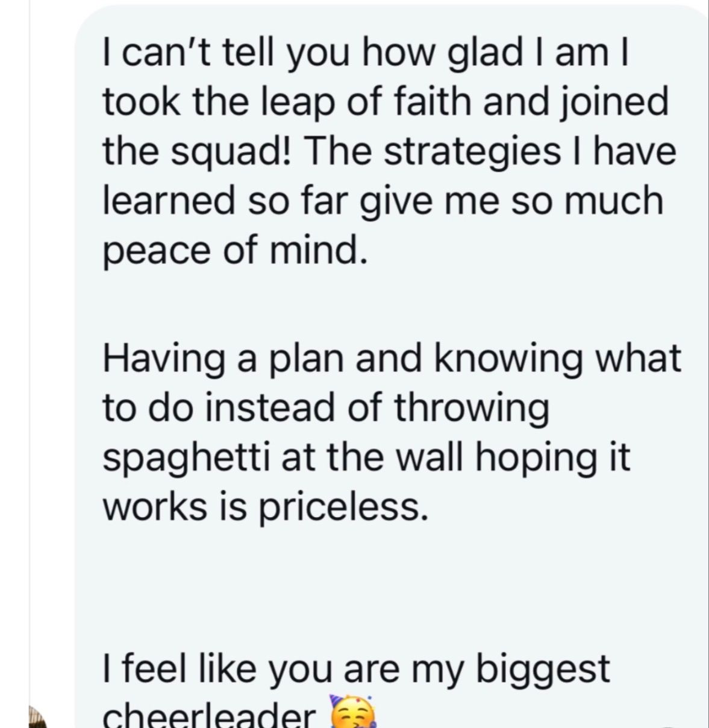Click the word "throwing" in second paragraph
Viewport: 709px width, 728px height.
click(472, 409)
